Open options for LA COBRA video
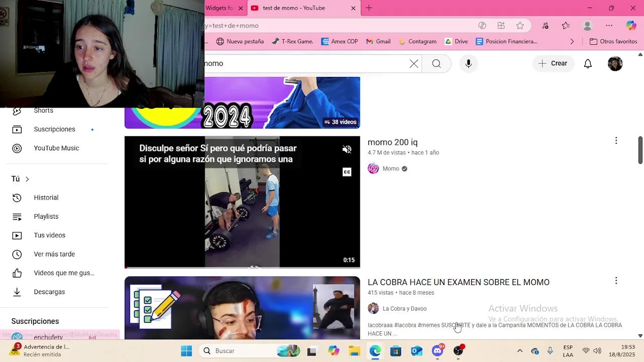This screenshot has width=644, height=362. tap(616, 281)
